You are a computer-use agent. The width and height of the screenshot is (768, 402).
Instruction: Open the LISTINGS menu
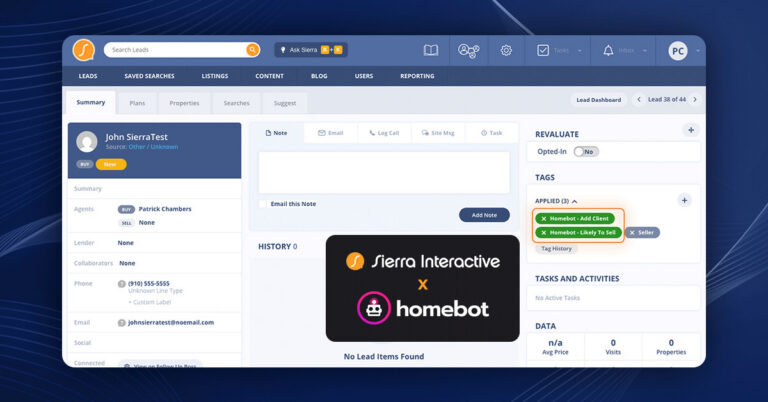pos(215,76)
